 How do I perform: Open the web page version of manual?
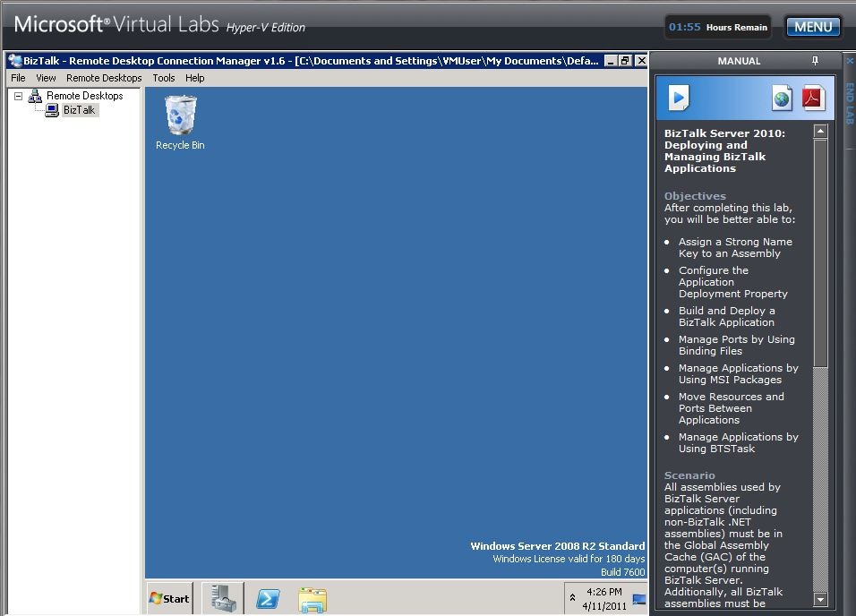[x=782, y=98]
